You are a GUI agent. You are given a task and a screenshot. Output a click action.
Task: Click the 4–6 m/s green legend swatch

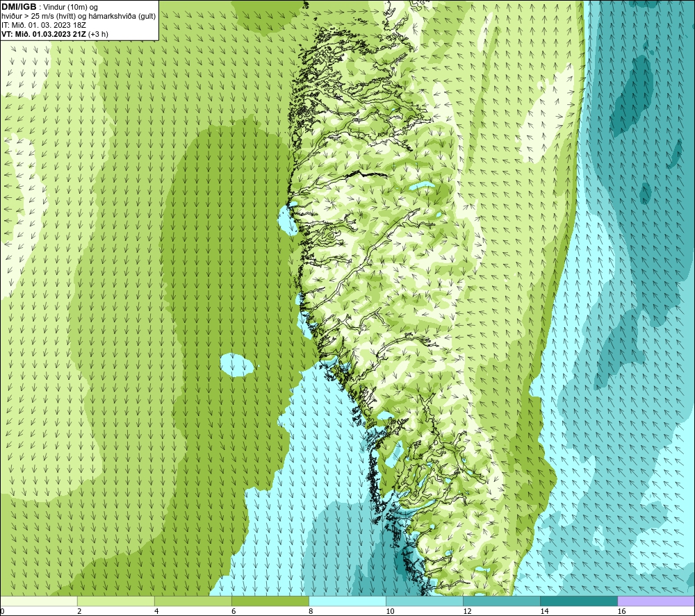pos(193,601)
